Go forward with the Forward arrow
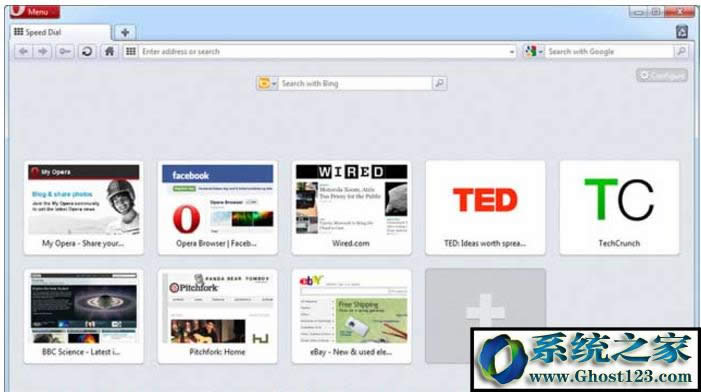Viewport: 701px width, 392px height. click(42, 51)
